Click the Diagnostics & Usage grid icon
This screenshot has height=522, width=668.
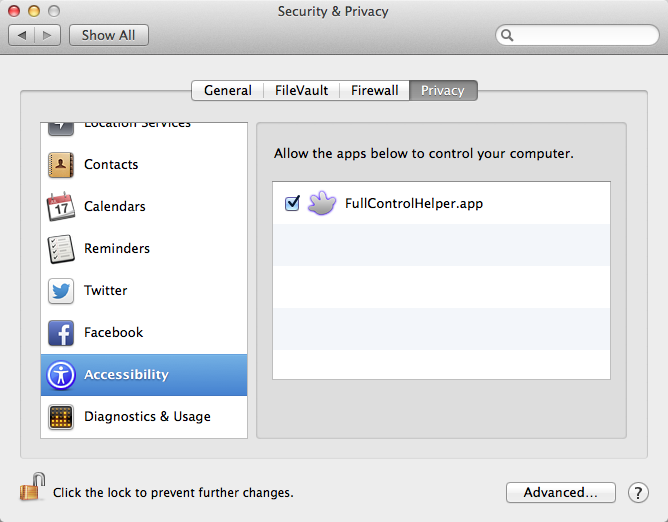(x=60, y=417)
